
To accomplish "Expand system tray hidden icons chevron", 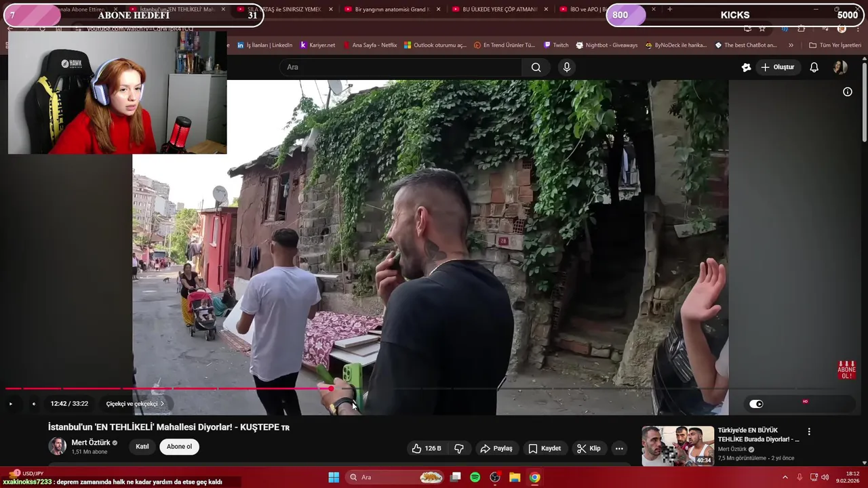I will coord(785,477).
